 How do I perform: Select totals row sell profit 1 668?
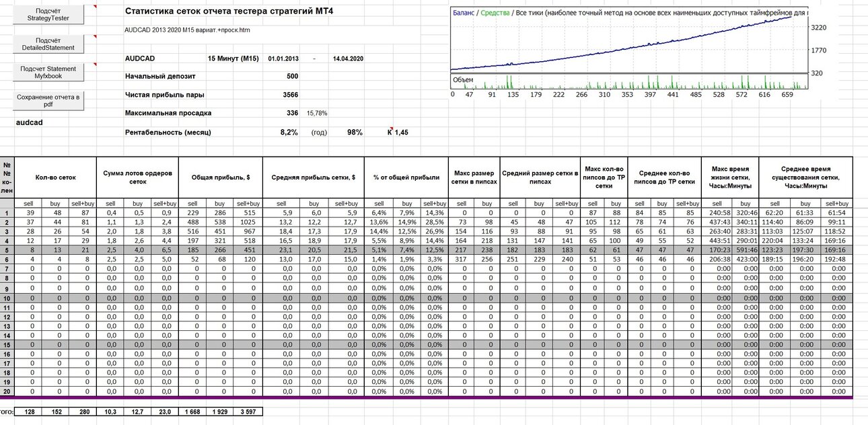coord(192,411)
